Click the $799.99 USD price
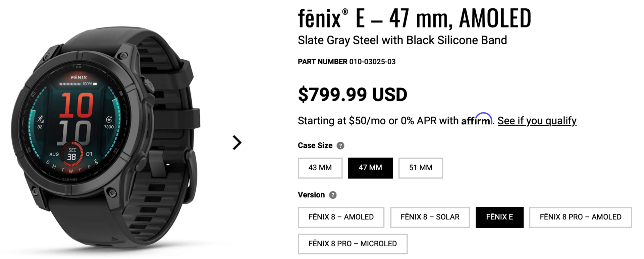This screenshot has width=644, height=259. 353,94
